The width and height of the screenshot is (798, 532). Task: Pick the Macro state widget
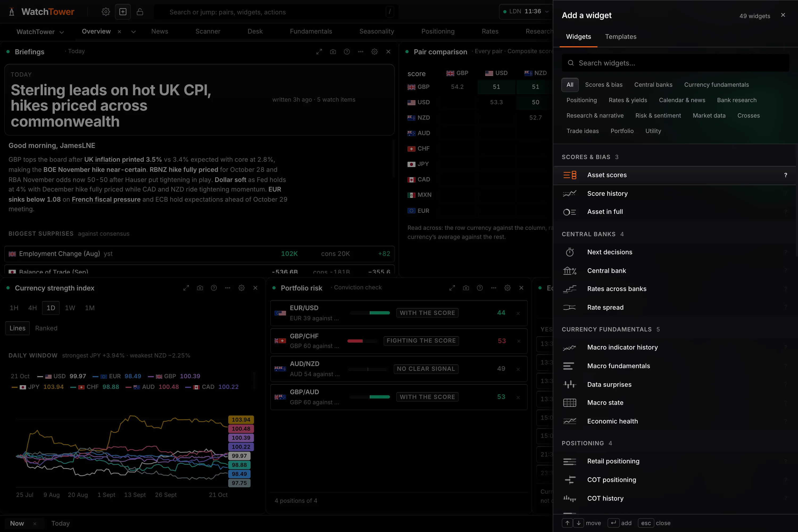point(675,403)
